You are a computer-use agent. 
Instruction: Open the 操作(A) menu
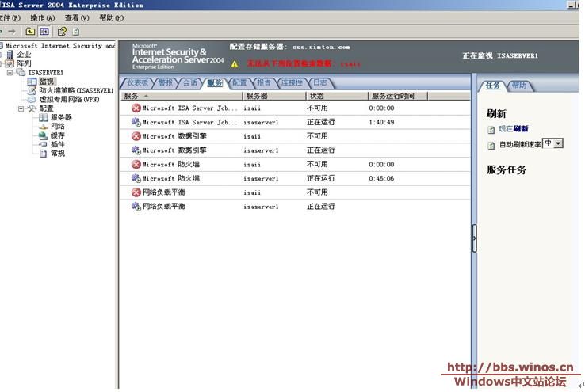click(42, 17)
